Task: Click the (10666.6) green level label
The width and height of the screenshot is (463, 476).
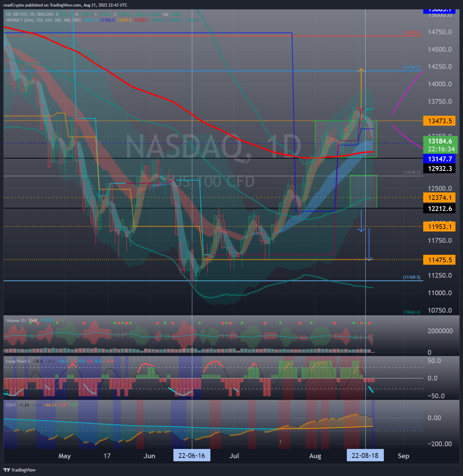Action: point(412,312)
